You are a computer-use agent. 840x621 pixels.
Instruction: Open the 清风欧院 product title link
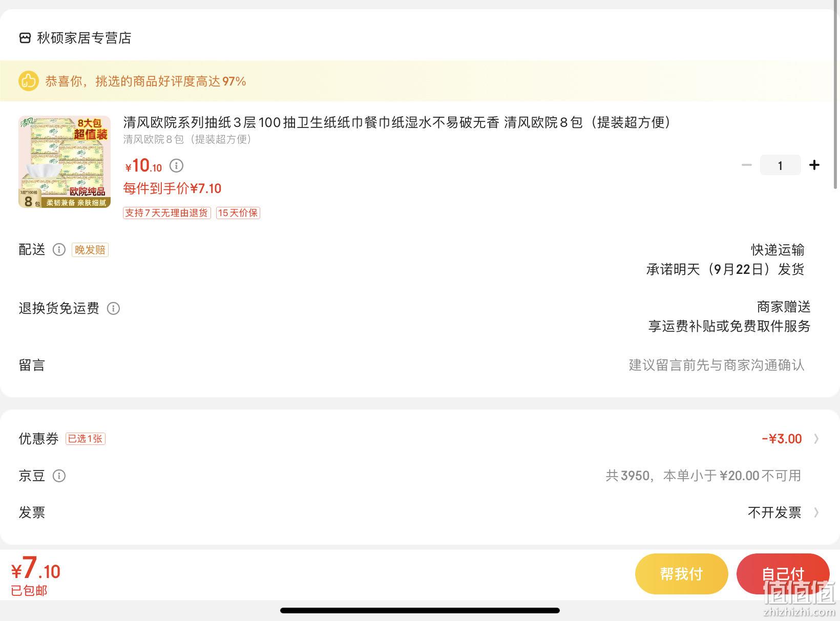pos(396,122)
